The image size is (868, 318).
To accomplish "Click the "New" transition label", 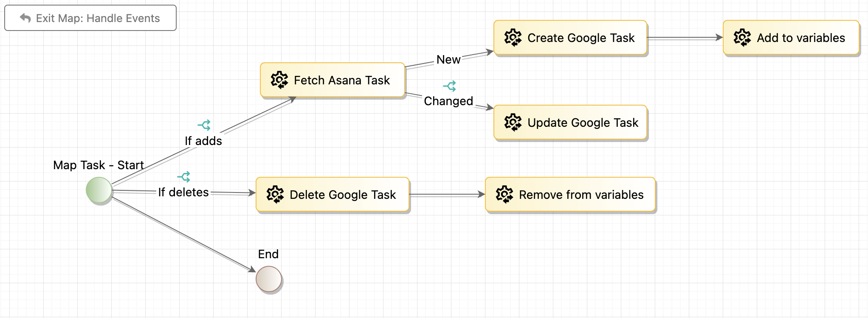I will pyautogui.click(x=448, y=60).
